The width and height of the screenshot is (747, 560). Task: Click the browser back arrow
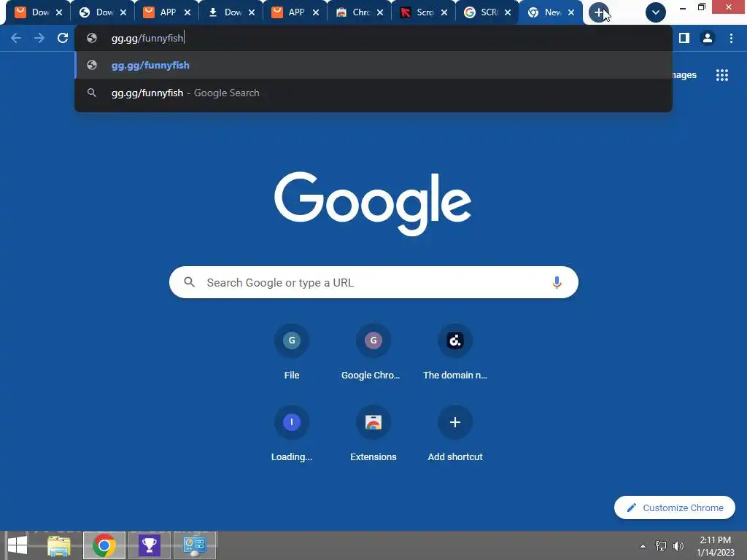[16, 38]
